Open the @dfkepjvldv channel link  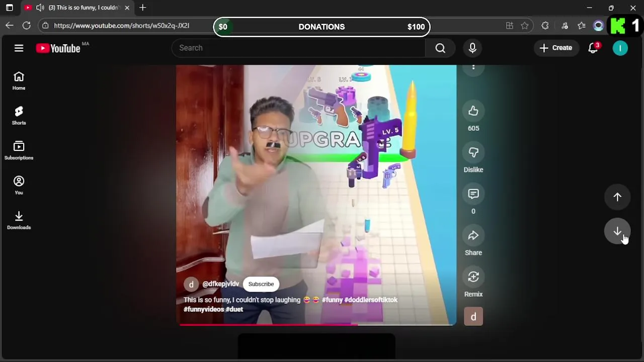pos(220,284)
